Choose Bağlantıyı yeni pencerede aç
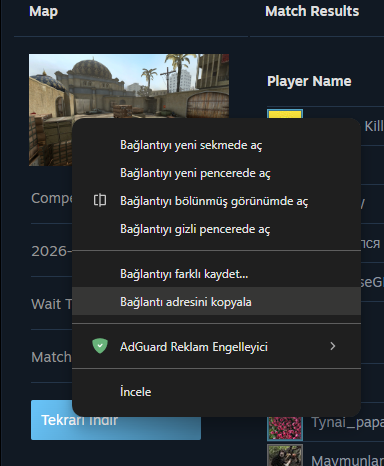The width and height of the screenshot is (384, 466). tap(216, 173)
